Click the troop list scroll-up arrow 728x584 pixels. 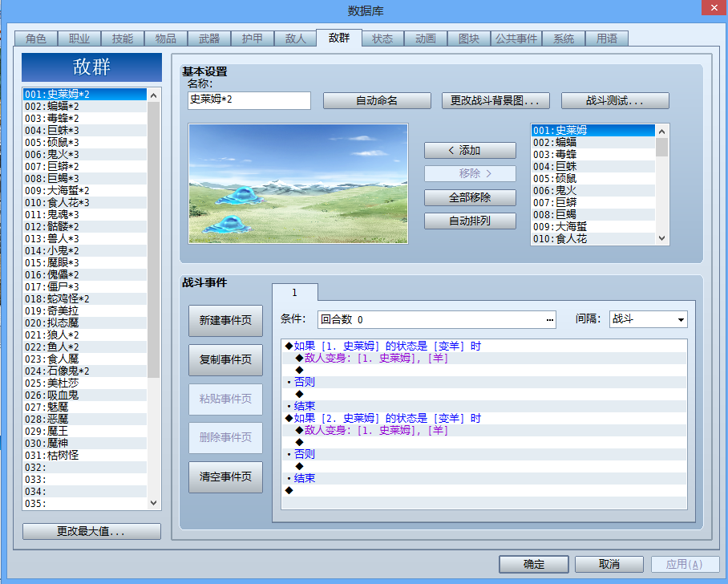(154, 95)
